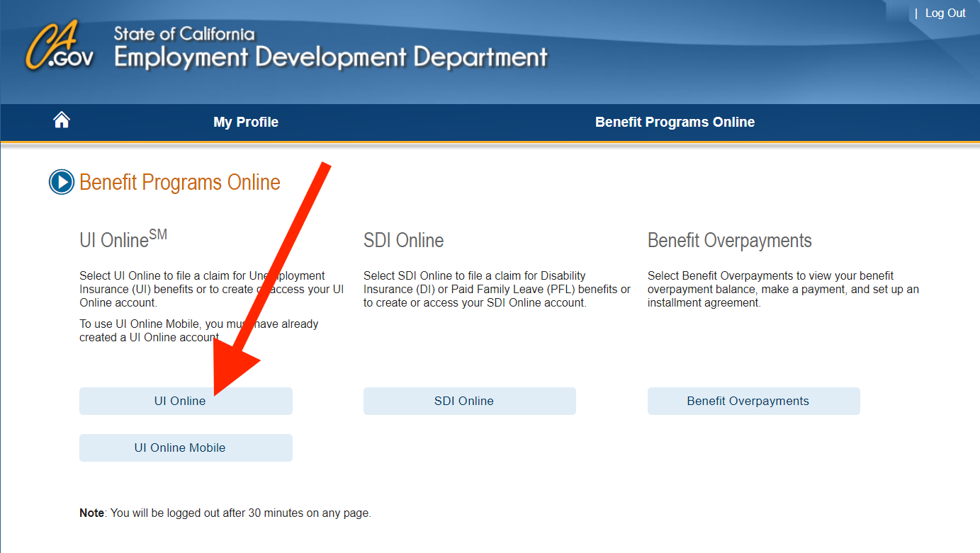Click the installment agreement description paragraph
980x553 pixels.
point(783,289)
